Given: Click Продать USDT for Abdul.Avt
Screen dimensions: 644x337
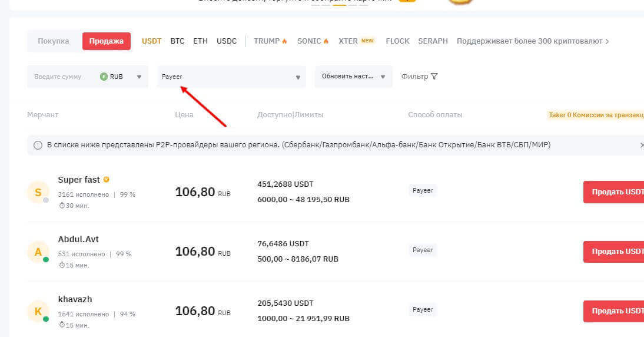Looking at the screenshot, I should tap(615, 252).
